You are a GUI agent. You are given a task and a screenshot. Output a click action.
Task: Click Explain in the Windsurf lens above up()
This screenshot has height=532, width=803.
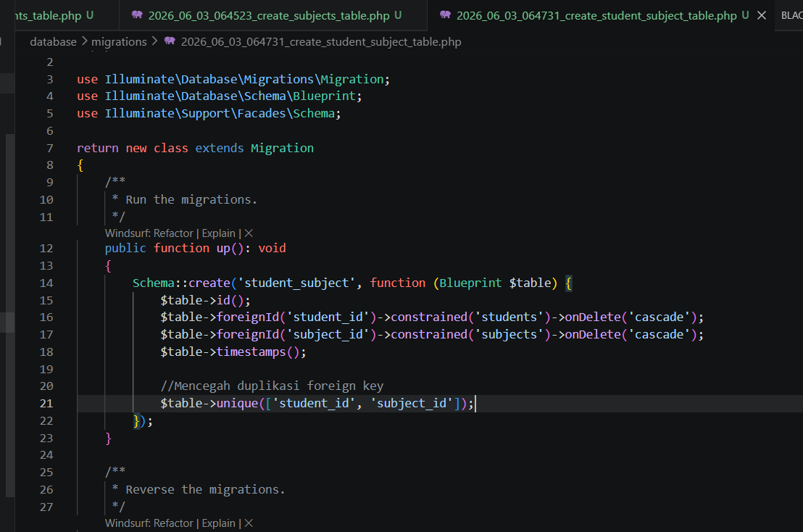[218, 233]
